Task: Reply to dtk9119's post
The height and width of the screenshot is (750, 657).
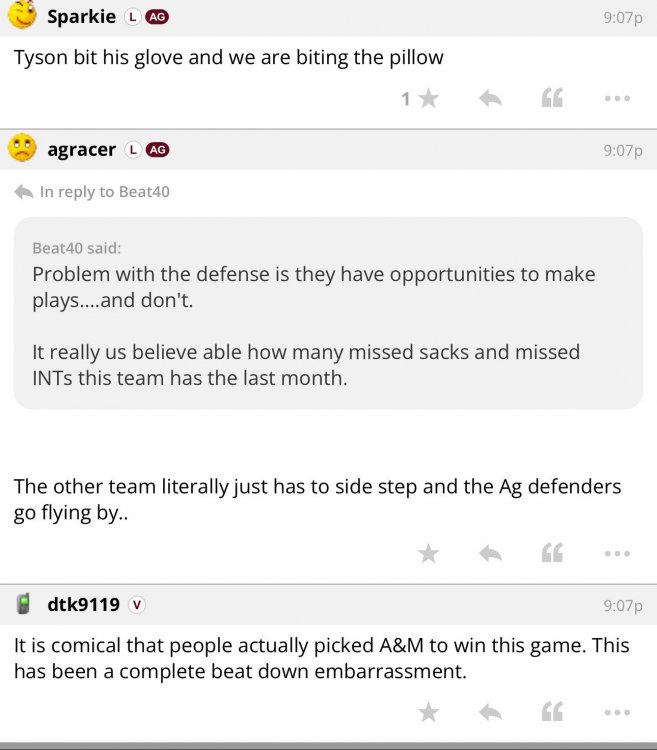Action: (x=490, y=712)
